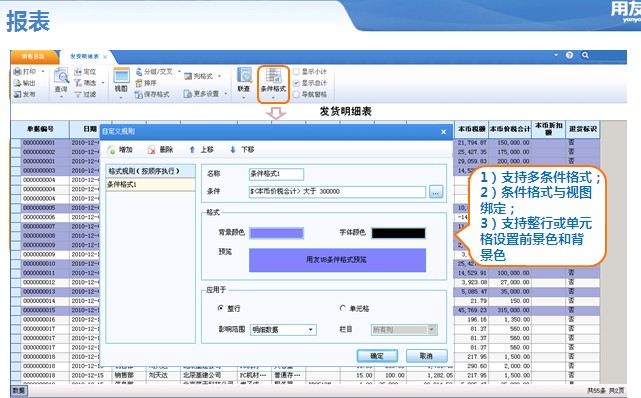
Task: Click the 名称 input field
Action: point(276,174)
